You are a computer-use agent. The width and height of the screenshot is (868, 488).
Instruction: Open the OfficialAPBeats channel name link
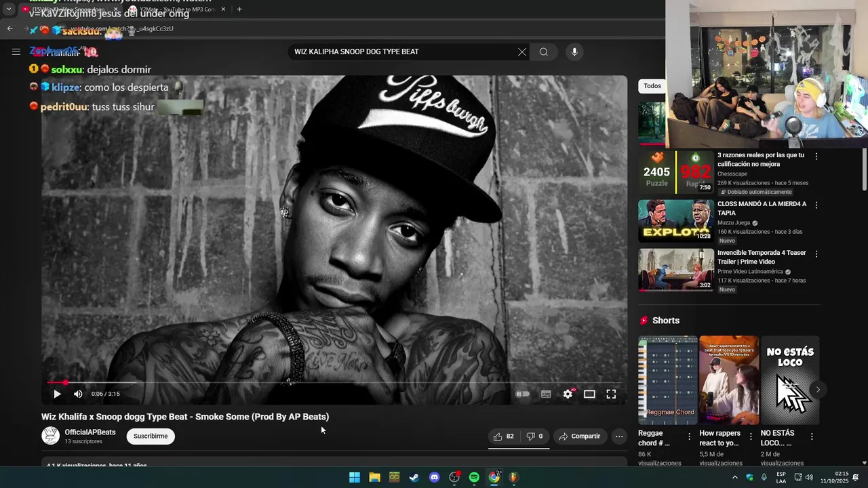pos(90,432)
